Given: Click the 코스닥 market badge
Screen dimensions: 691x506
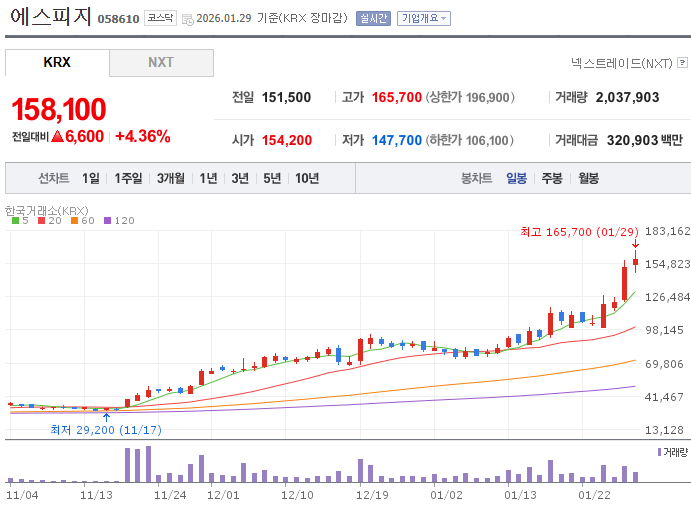Looking at the screenshot, I should (160, 18).
